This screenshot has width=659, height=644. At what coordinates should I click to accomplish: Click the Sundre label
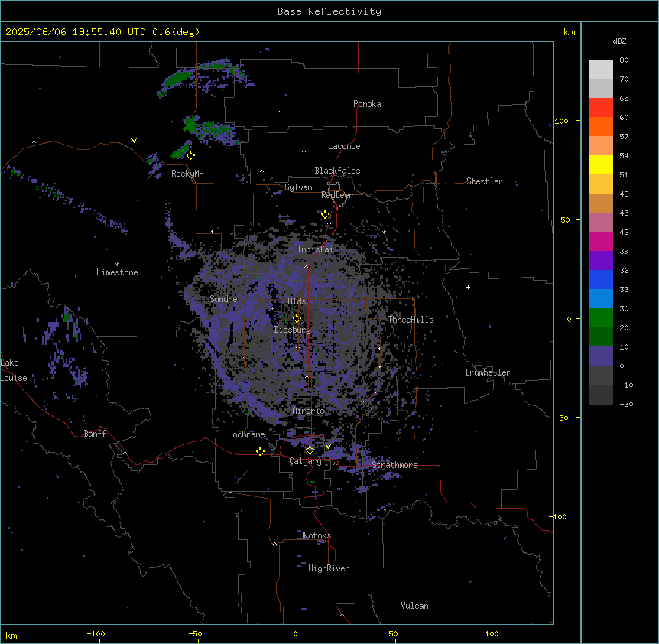[x=223, y=299]
